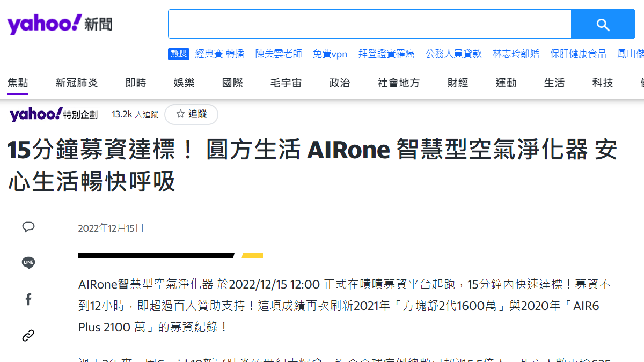Share article on Facebook icon
This screenshot has width=644, height=362.
tap(28, 299)
